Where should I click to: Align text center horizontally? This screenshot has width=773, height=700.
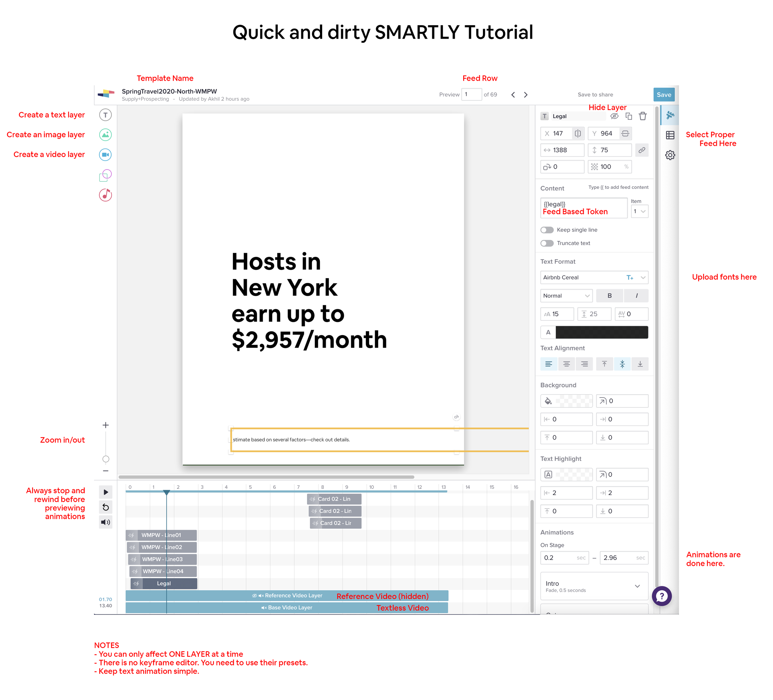(567, 364)
